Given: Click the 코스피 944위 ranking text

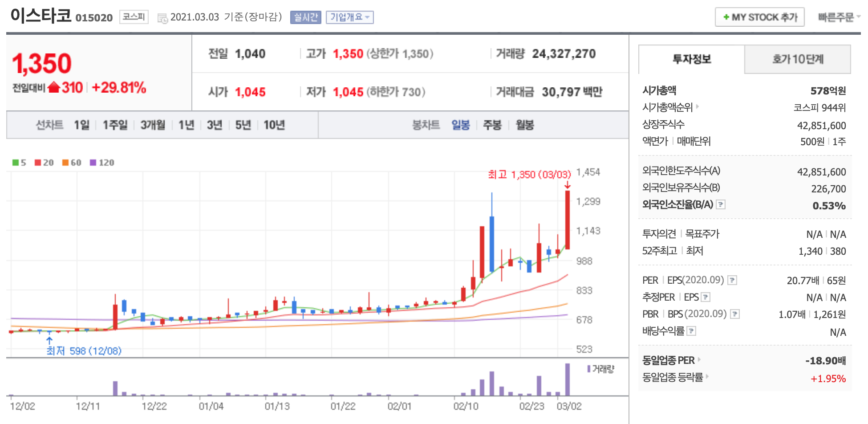Looking at the screenshot, I should (820, 108).
